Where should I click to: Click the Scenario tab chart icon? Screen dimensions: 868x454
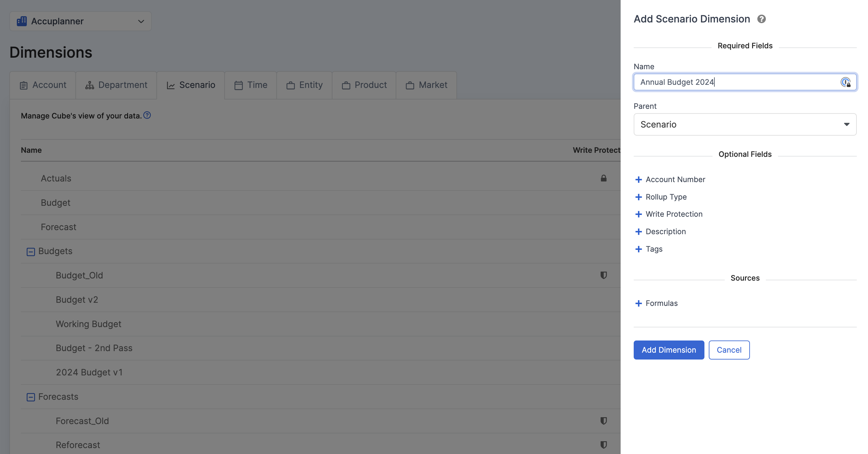(x=171, y=85)
